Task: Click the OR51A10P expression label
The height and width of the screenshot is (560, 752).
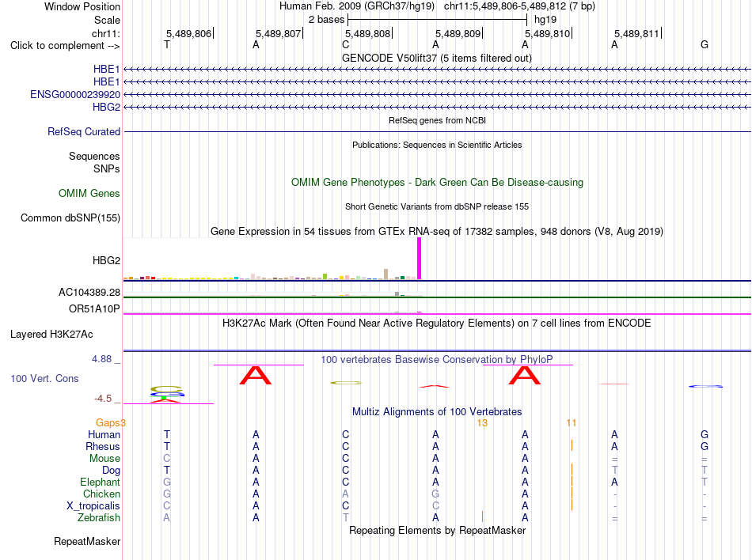Action: [x=94, y=308]
